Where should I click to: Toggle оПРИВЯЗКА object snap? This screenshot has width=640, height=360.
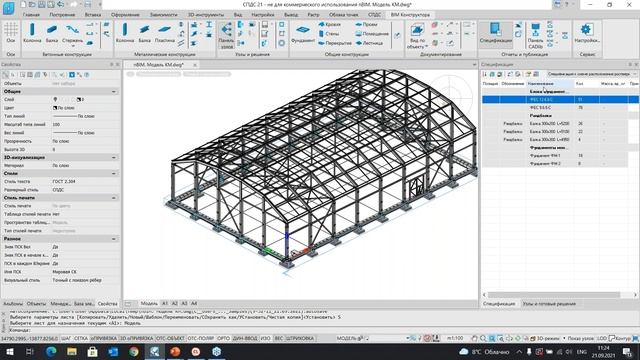pyautogui.click(x=104, y=338)
